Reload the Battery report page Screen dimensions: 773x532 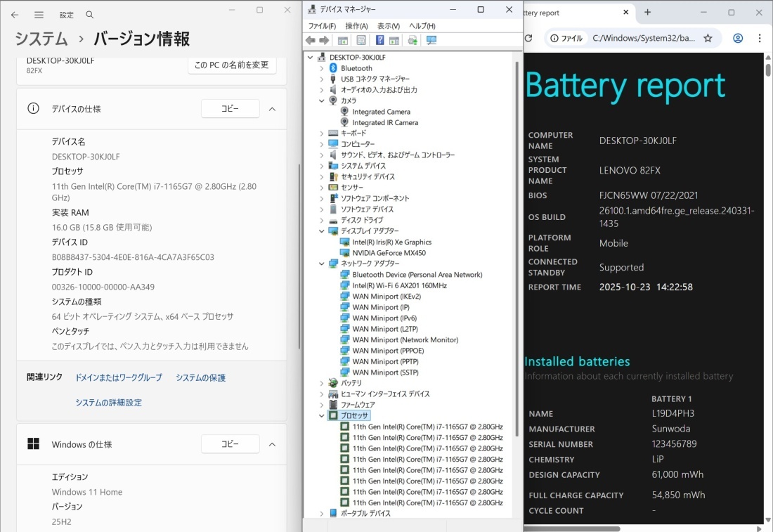click(528, 38)
